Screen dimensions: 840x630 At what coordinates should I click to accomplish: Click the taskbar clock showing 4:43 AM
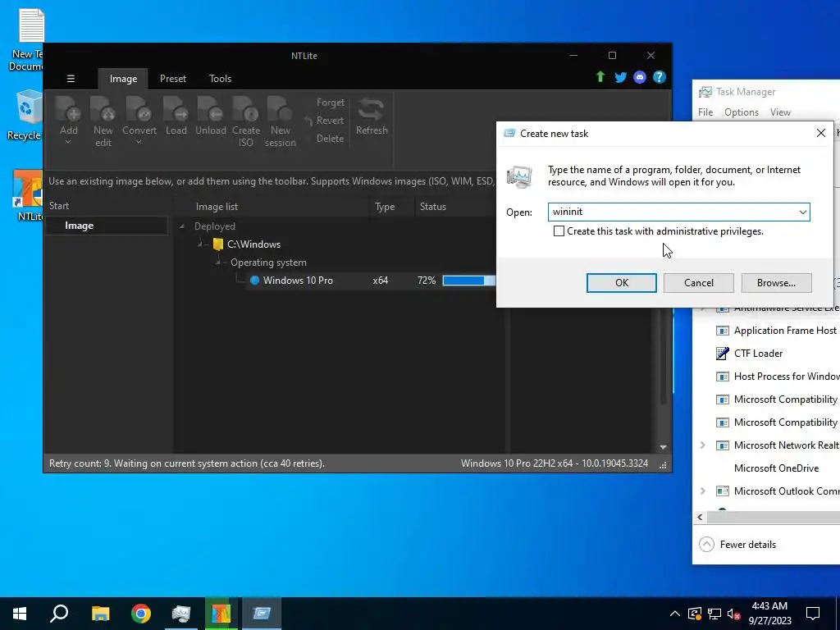(769, 614)
